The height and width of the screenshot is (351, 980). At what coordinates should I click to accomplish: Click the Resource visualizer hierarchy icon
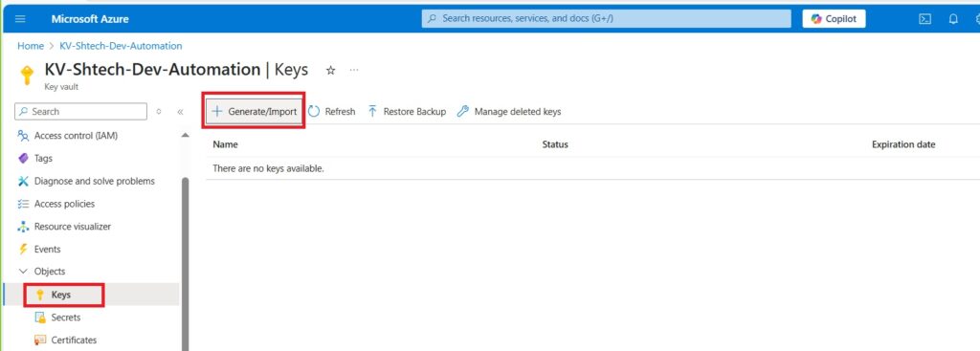23,226
